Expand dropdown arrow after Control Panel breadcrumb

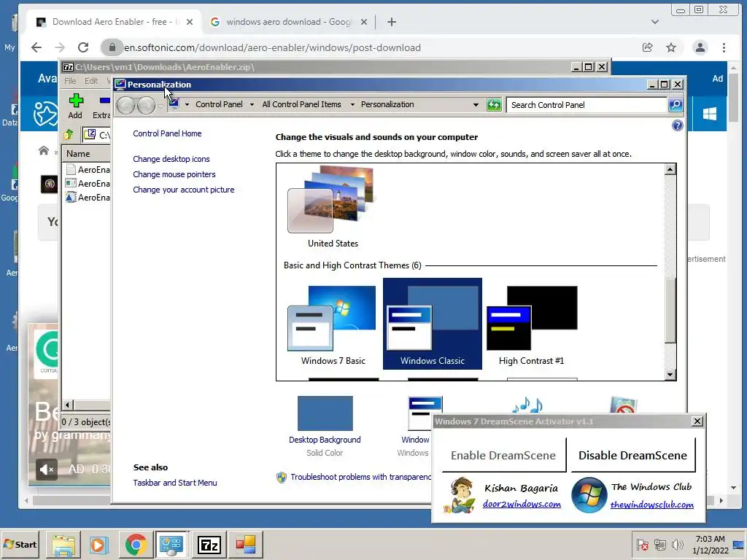click(252, 105)
